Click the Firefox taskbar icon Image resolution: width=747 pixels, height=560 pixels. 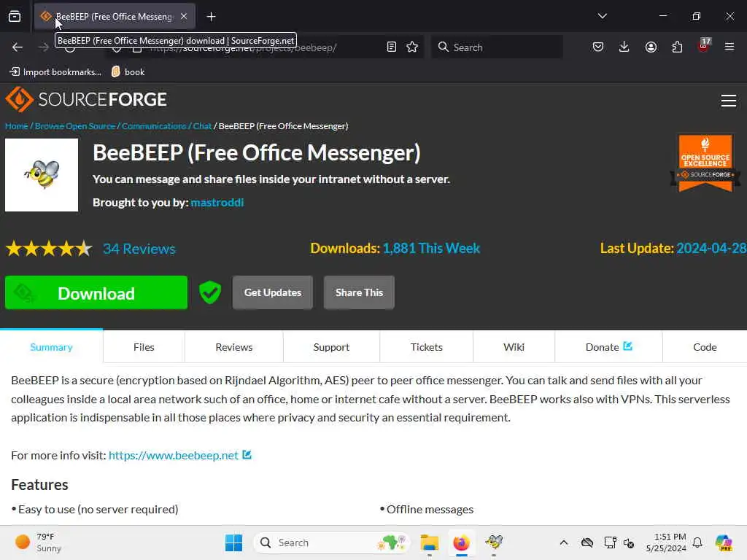(461, 542)
